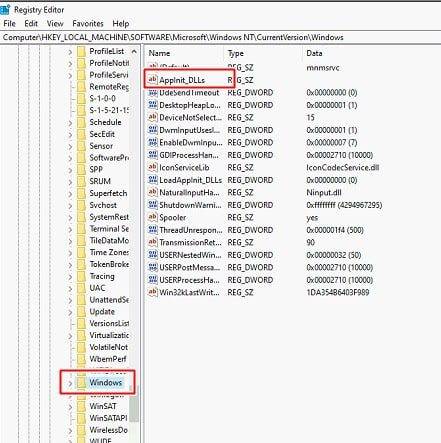Expand the Windows key chevron
441x443 pixels.
[70, 383]
